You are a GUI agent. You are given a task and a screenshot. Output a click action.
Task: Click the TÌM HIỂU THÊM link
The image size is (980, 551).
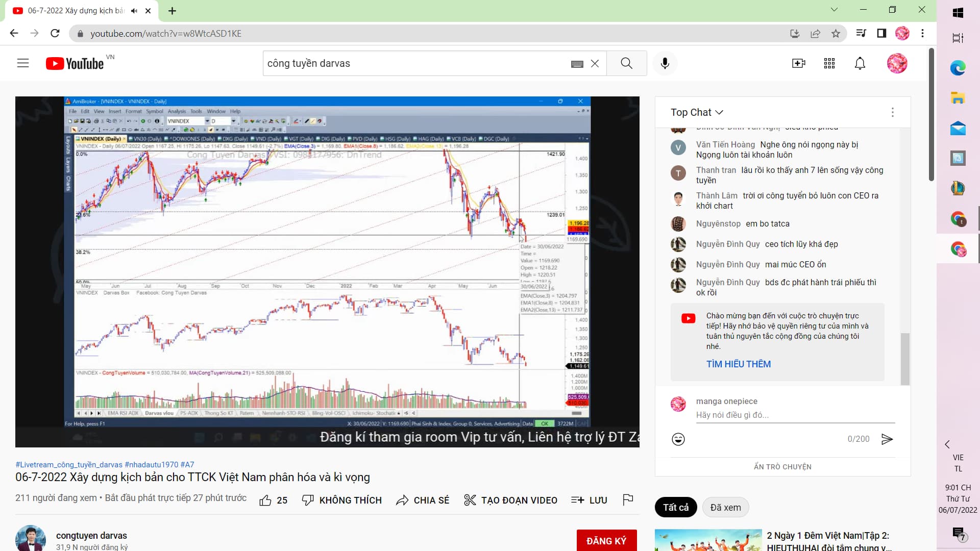(x=738, y=364)
